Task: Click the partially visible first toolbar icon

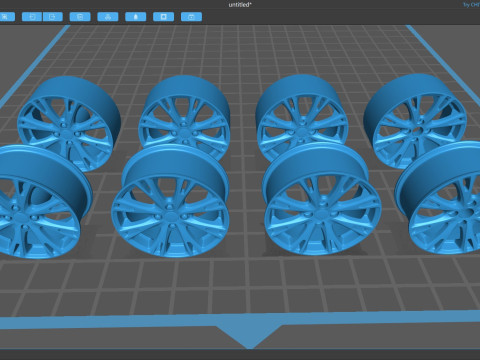Action: [7, 17]
